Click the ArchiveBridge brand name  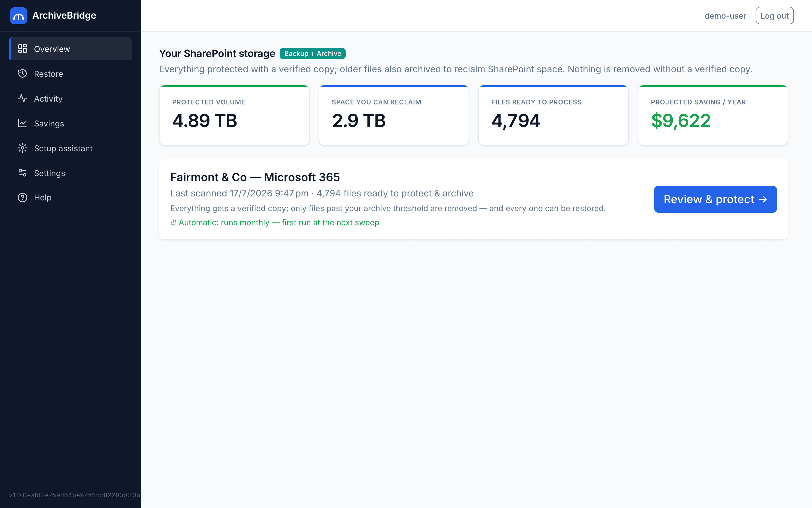pos(64,16)
